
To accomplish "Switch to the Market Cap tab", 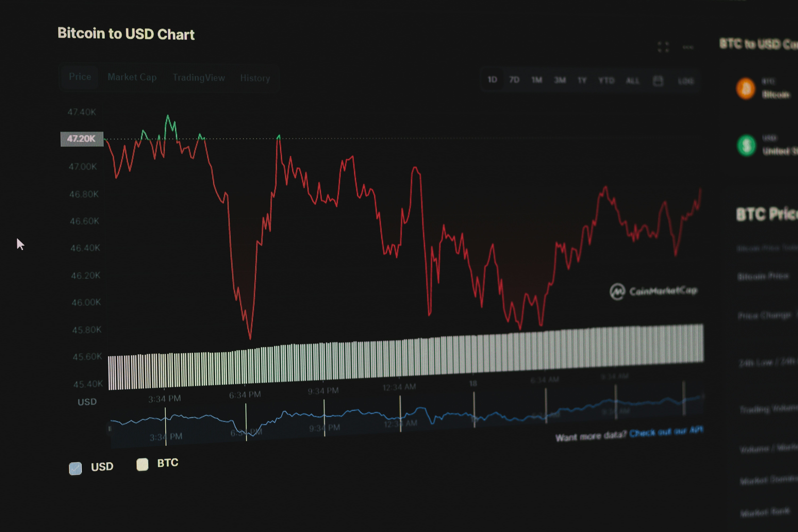I will coord(132,77).
